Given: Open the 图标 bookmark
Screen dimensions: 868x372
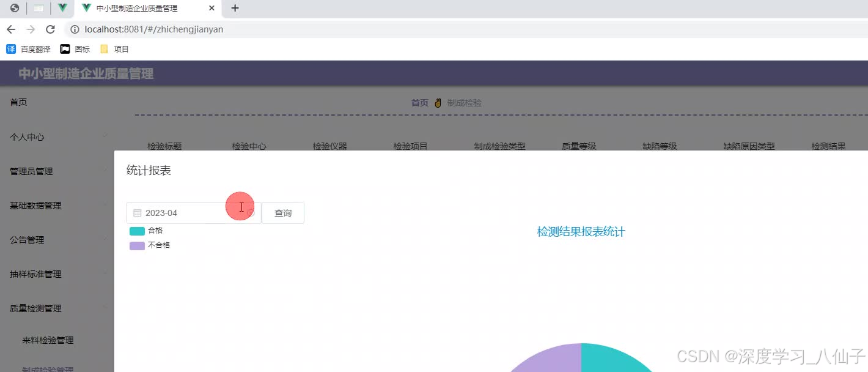Looking at the screenshot, I should pyautogui.click(x=75, y=48).
